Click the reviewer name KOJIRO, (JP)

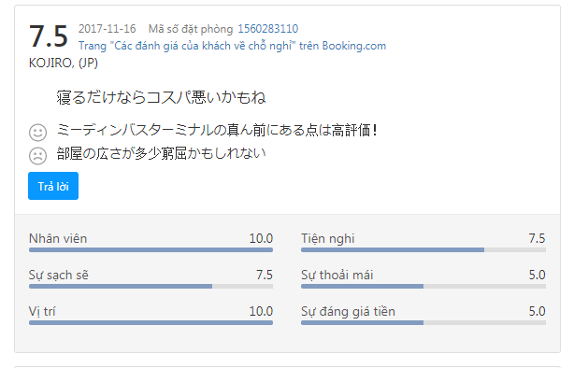[x=64, y=63]
